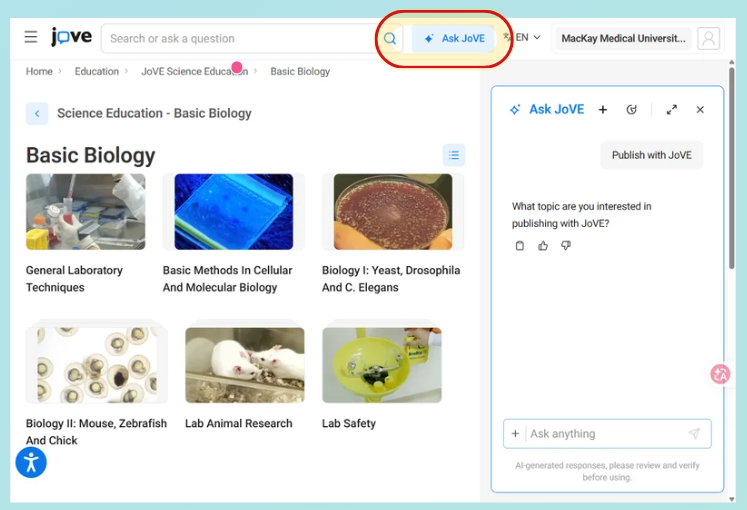Click the send message paper plane icon
The width and height of the screenshot is (747, 510).
[x=694, y=433]
